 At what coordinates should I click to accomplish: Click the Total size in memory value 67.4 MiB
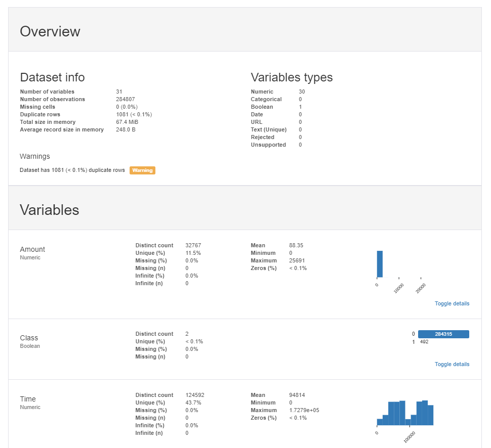coord(127,122)
